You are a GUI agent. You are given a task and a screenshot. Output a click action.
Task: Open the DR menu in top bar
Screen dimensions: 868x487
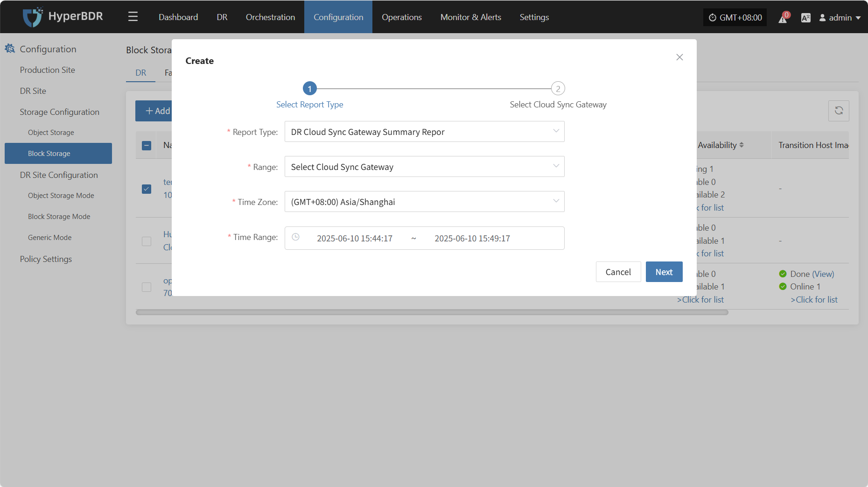pyautogui.click(x=222, y=17)
